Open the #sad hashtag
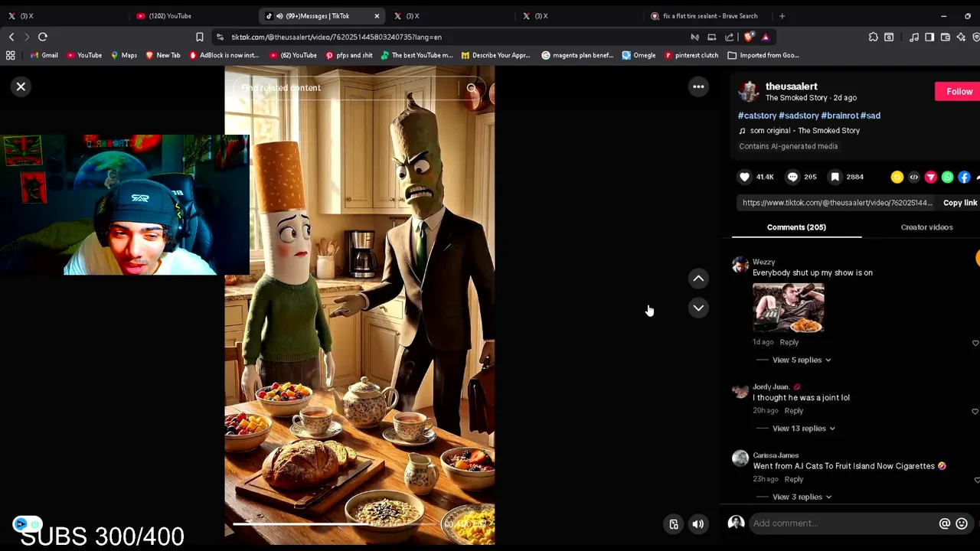This screenshot has width=980, height=551. click(x=871, y=116)
